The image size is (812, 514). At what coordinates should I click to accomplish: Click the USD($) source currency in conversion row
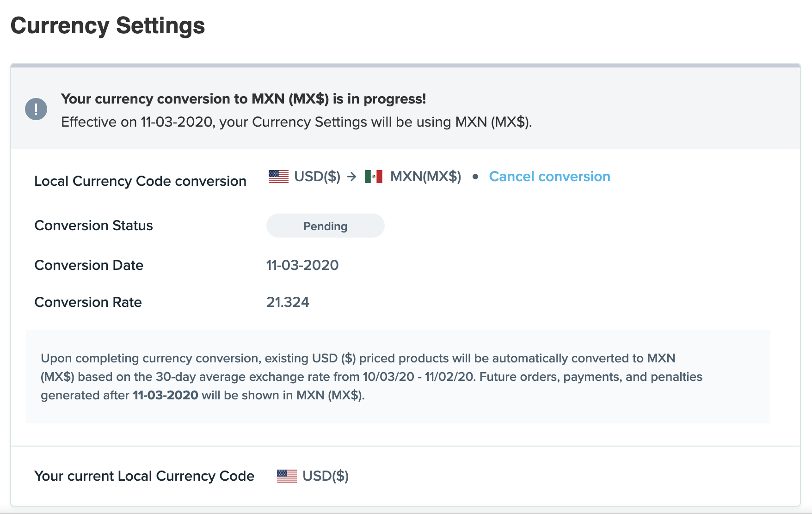317,177
